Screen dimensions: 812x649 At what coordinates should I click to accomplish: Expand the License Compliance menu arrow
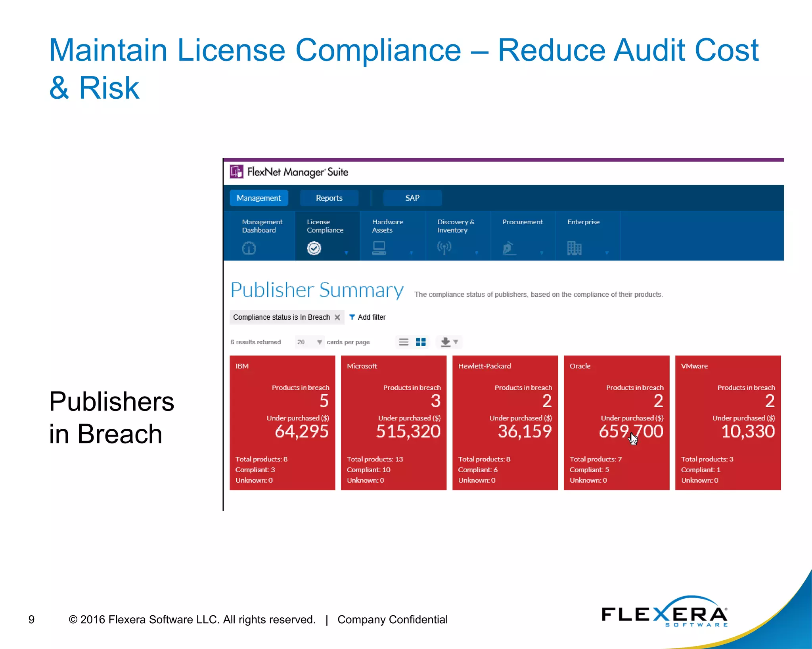tap(346, 253)
